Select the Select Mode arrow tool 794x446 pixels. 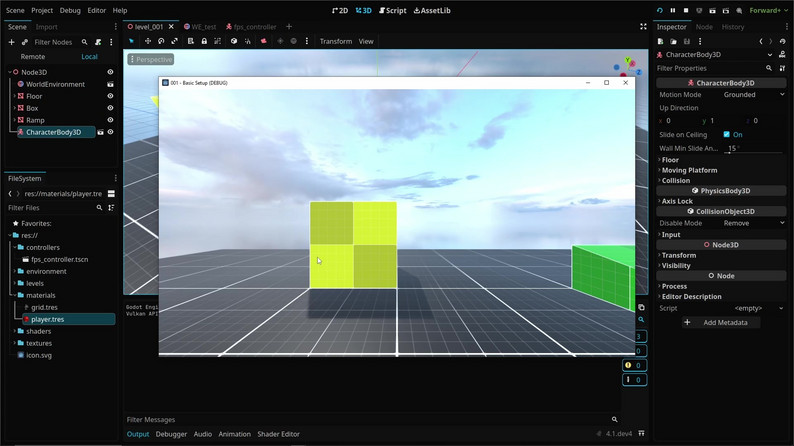coord(132,41)
